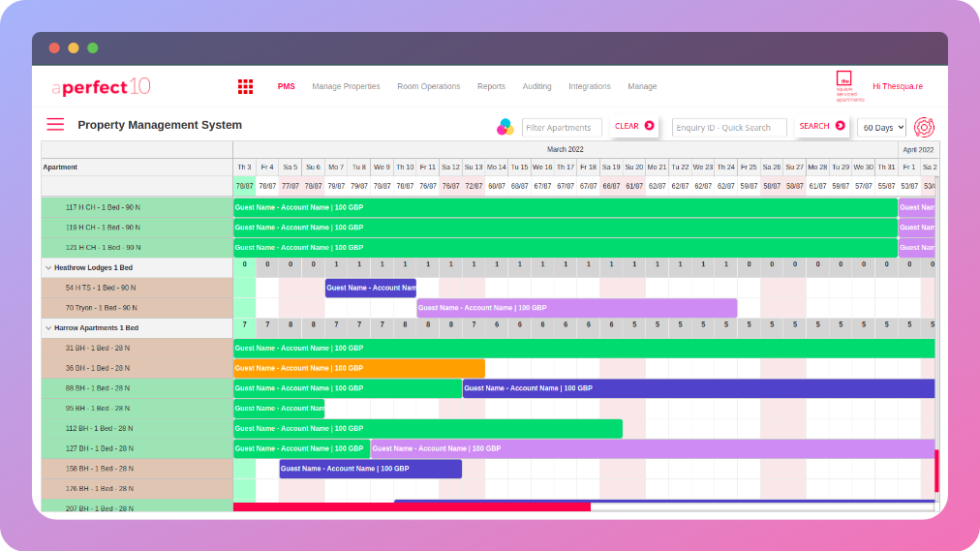Click the CLEAR button
This screenshot has width=980, height=551.
coord(634,126)
